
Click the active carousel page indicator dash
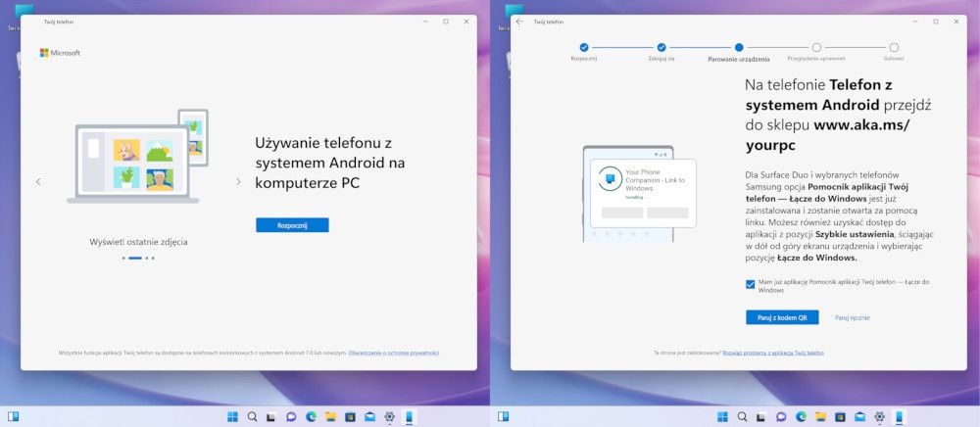[x=135, y=258]
